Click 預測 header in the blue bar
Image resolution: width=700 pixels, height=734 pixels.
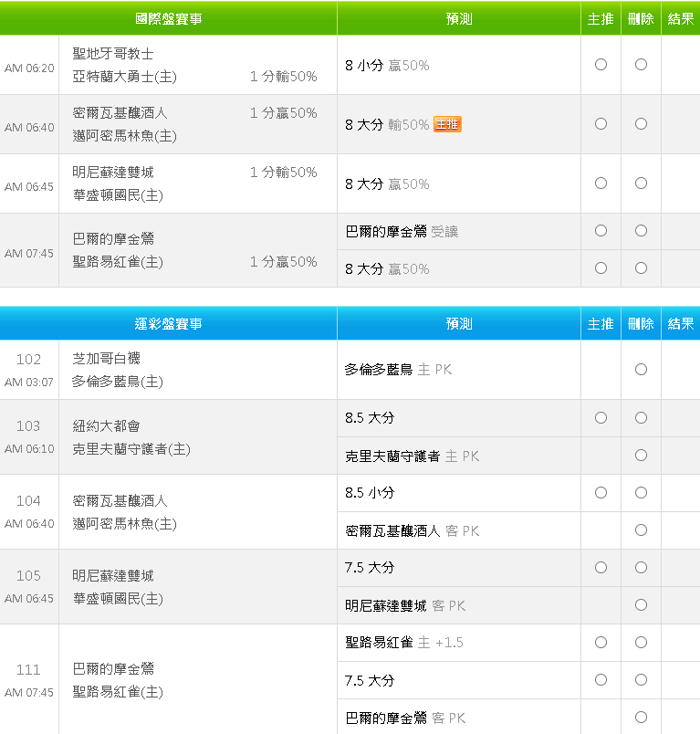coord(459,323)
